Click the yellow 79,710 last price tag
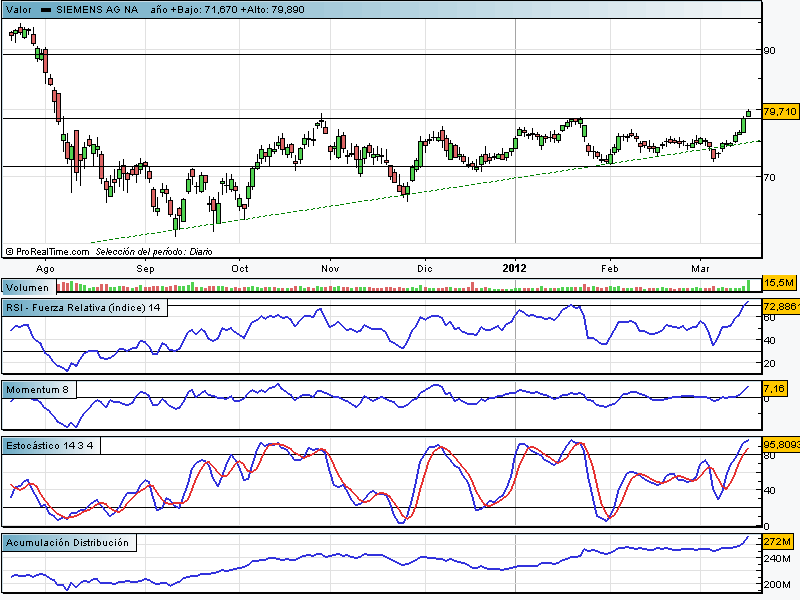 (780, 111)
